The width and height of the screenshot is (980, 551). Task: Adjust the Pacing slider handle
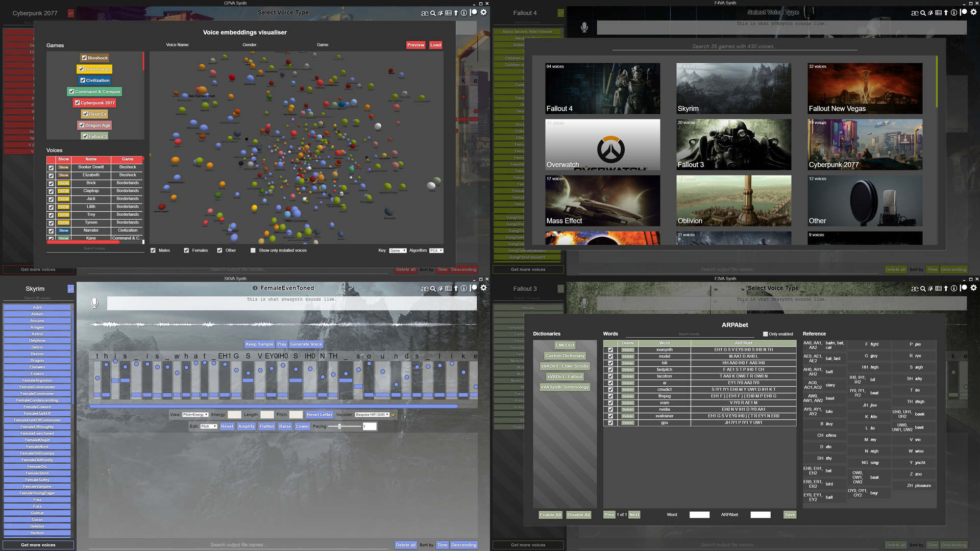pyautogui.click(x=339, y=427)
